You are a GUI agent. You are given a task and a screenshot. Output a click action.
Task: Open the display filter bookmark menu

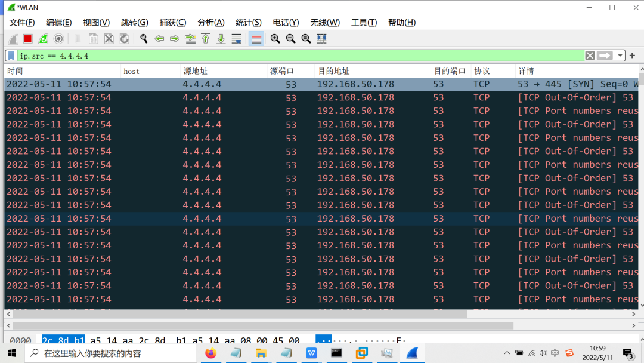11,56
